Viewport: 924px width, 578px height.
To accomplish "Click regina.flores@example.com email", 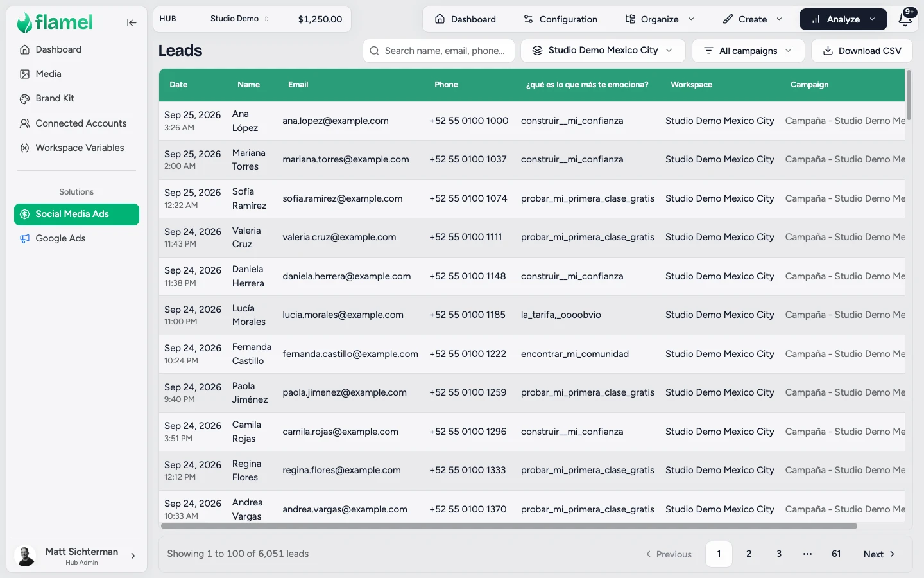I will click(x=341, y=470).
